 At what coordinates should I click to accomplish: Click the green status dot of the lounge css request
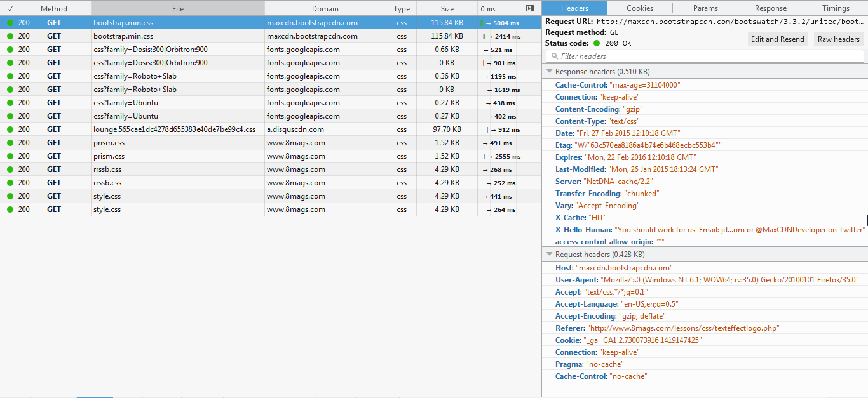10,129
